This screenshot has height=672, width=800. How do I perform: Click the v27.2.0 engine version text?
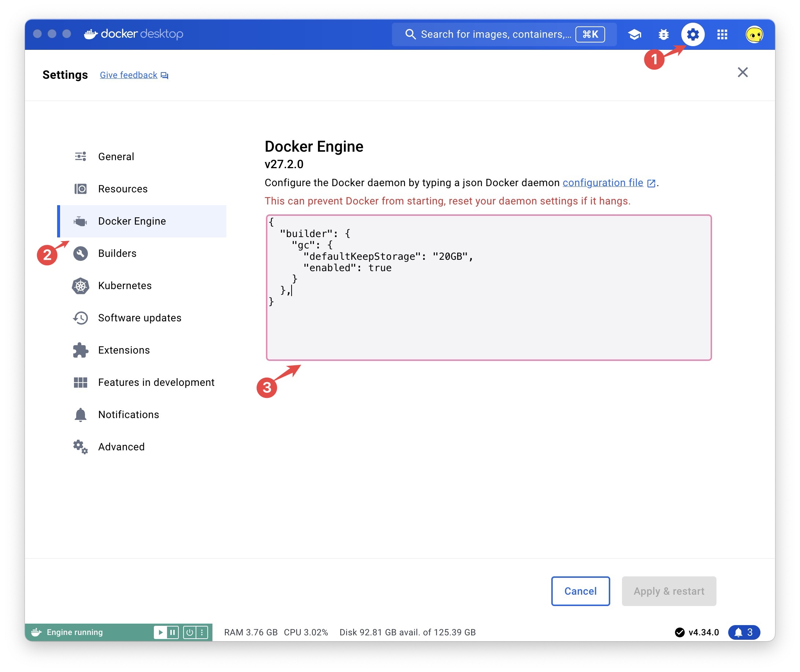[284, 164]
